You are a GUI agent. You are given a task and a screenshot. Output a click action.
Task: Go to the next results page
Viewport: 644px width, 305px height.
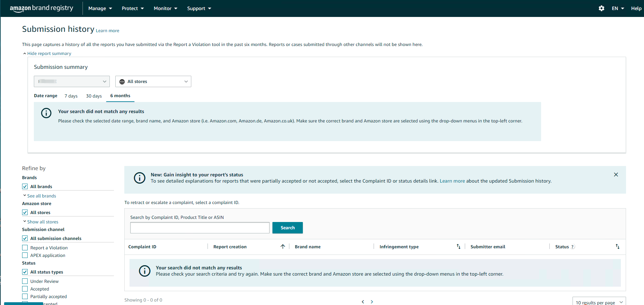click(372, 302)
